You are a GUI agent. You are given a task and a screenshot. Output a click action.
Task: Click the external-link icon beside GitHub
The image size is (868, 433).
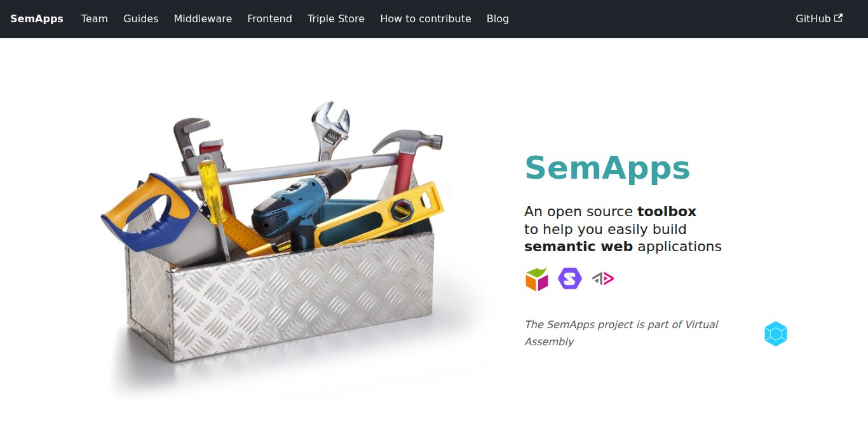click(839, 18)
